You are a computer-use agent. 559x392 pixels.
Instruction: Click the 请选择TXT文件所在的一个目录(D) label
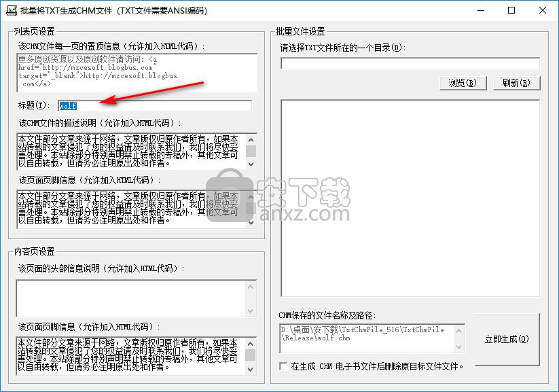[343, 48]
